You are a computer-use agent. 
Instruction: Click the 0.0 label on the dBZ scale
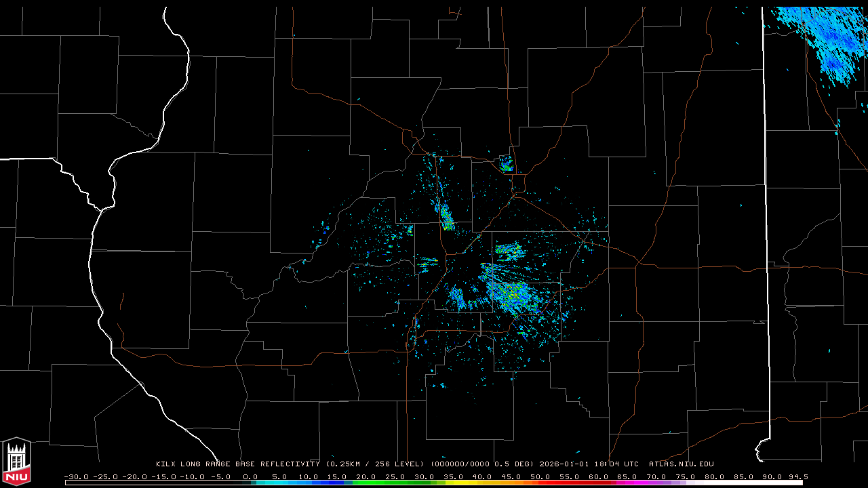pos(250,476)
